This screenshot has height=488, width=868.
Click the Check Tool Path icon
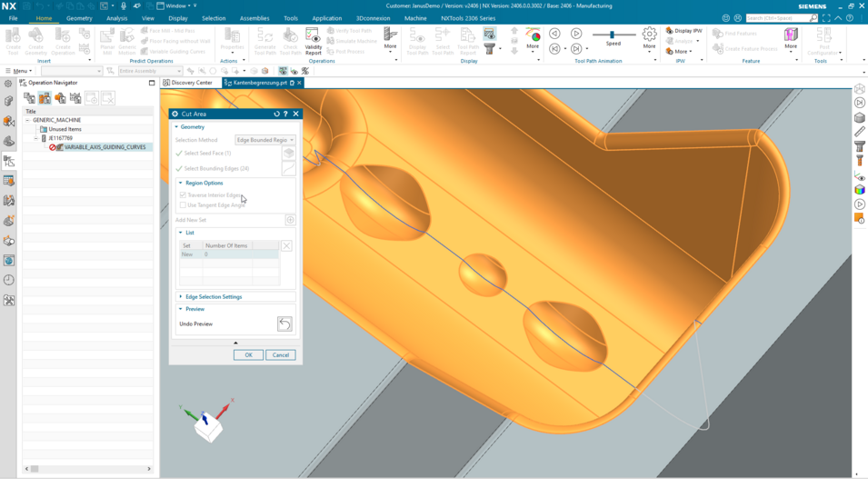(x=290, y=41)
